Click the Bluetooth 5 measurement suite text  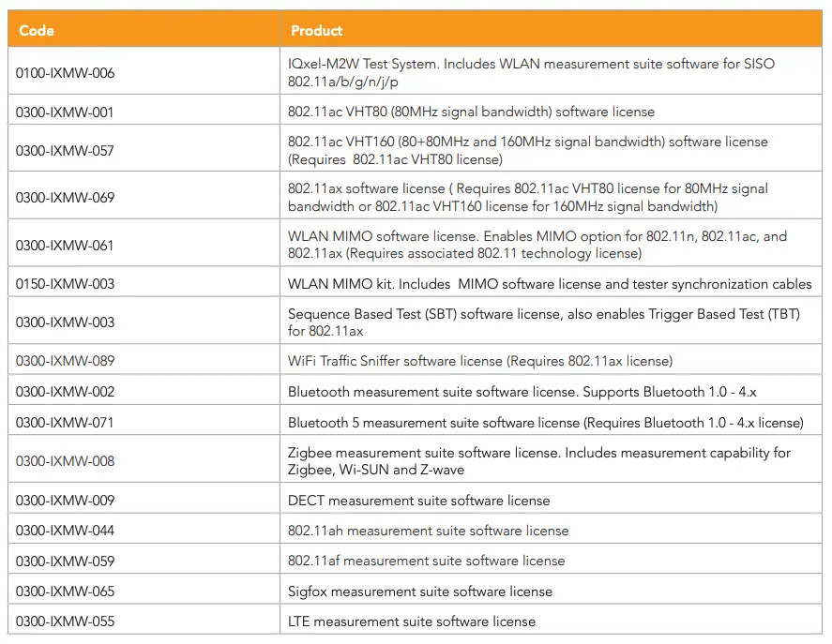pyautogui.click(x=545, y=423)
